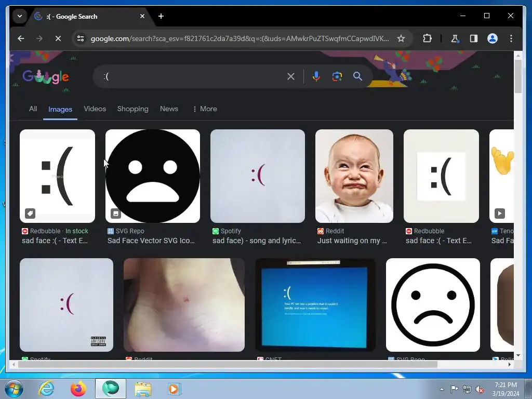This screenshot has width=532, height=399.
Task: Click product tag badge on first image
Action: click(x=30, y=214)
